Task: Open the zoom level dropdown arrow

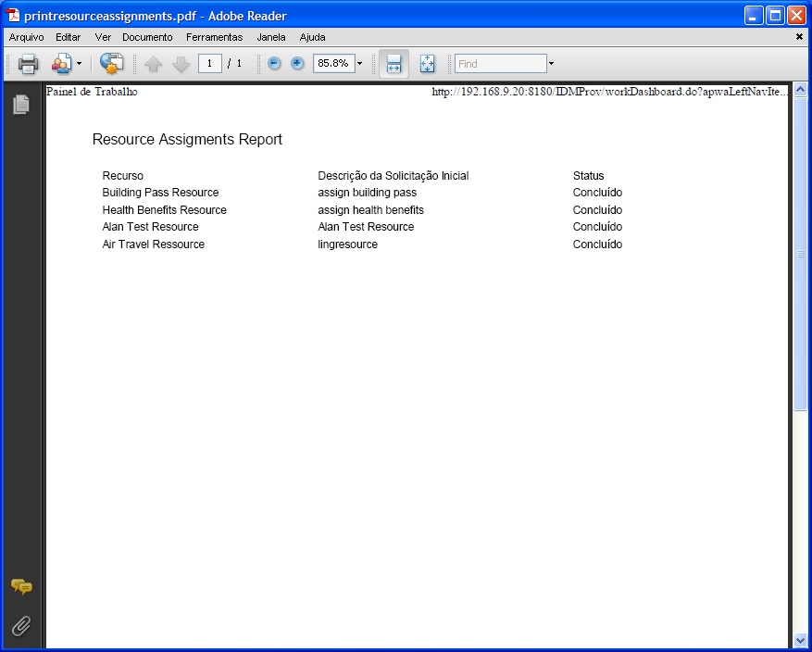Action: point(360,64)
